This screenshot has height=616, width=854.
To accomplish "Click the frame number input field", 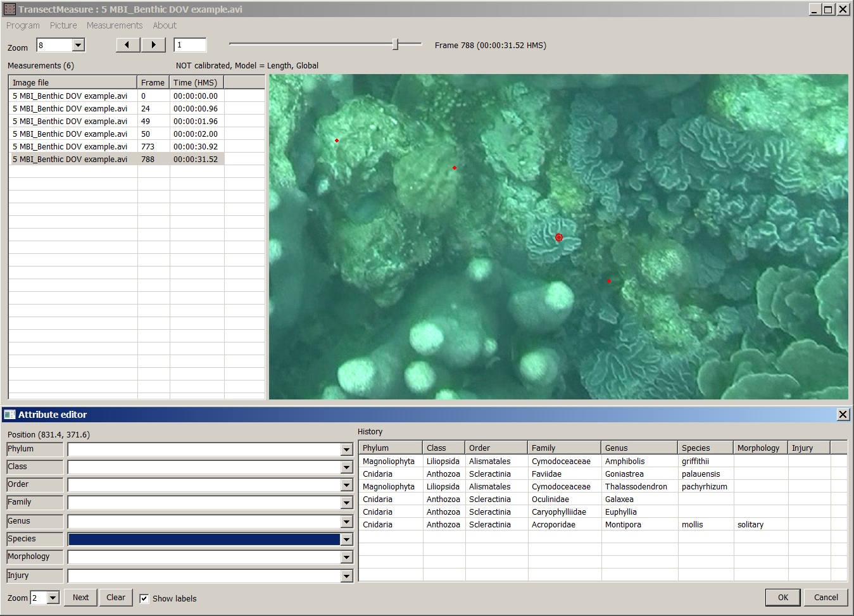I will point(189,44).
